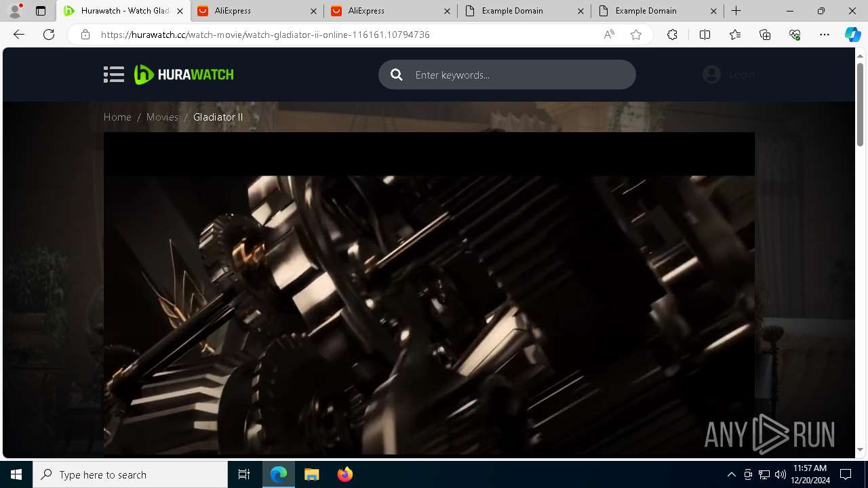This screenshot has height=488, width=868.
Task: Close the Hurawatch tab
Action: tap(180, 11)
